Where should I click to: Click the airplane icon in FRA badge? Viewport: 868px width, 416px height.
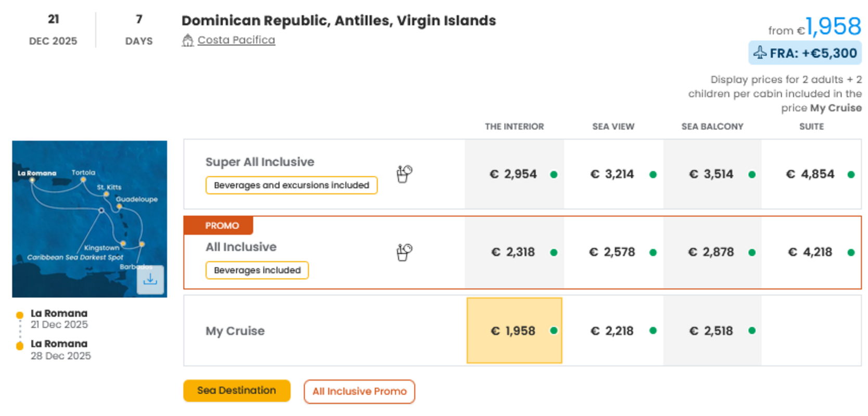760,53
